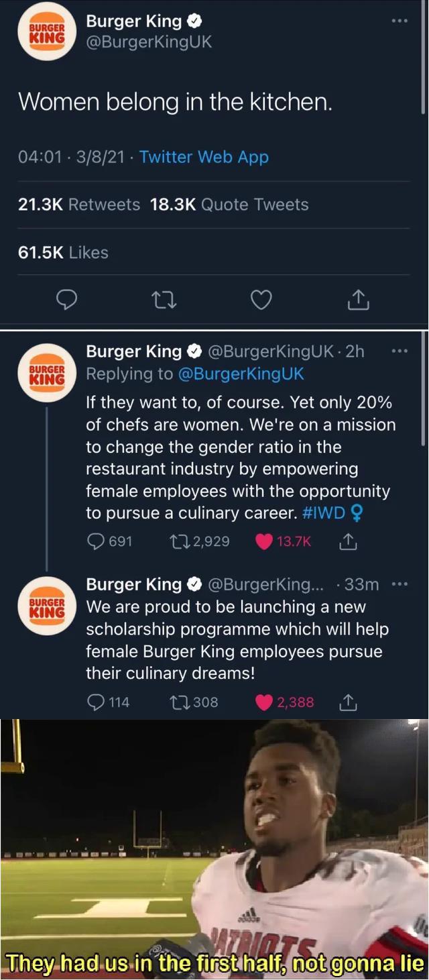
Task: Unlike the reply with 13.7K likes
Action: point(265,541)
